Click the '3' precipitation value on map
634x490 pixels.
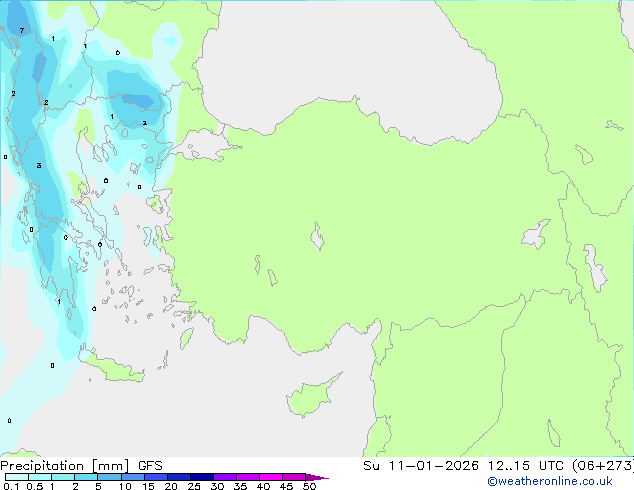pos(39,165)
